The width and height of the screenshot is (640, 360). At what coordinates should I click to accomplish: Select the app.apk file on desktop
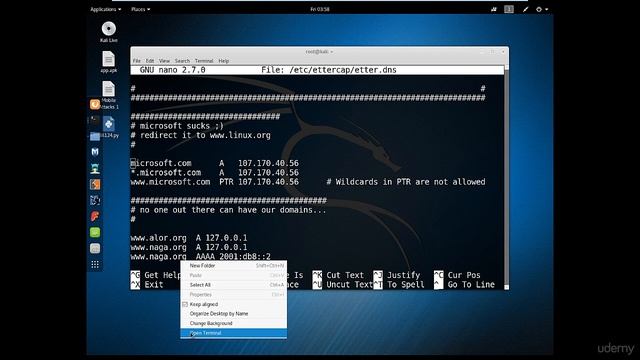pos(109,62)
